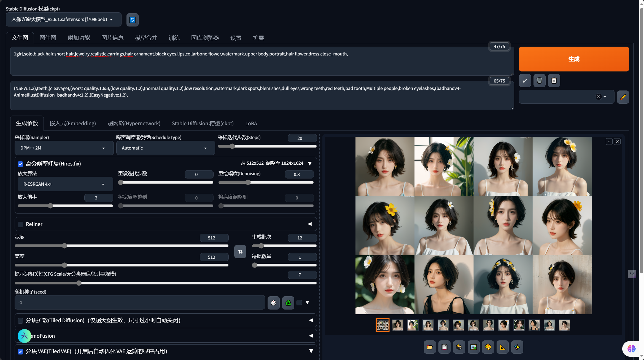644x360 pixels.
Task: Open the 设置 tab
Action: pyautogui.click(x=236, y=38)
